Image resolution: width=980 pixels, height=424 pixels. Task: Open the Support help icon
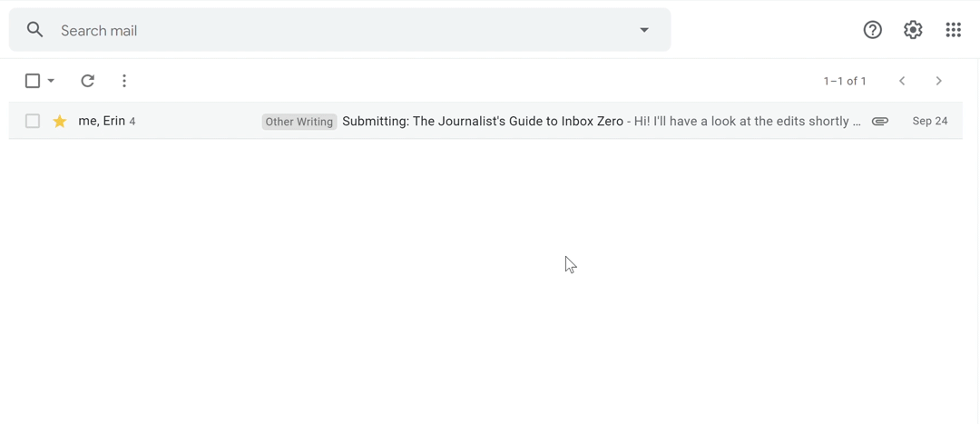pyautogui.click(x=872, y=30)
